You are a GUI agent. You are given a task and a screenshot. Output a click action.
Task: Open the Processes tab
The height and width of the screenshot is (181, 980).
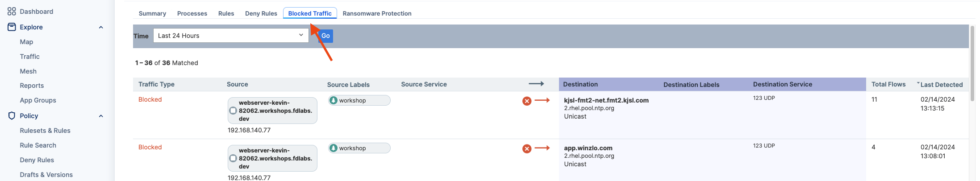point(192,13)
